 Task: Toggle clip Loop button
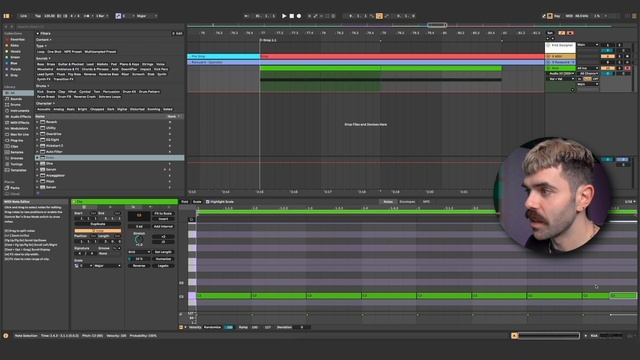coord(98,231)
